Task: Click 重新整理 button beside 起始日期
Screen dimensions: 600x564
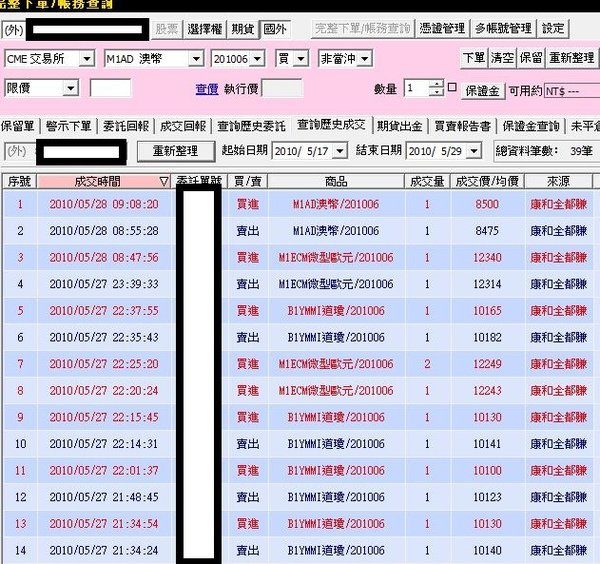Action: click(x=176, y=151)
